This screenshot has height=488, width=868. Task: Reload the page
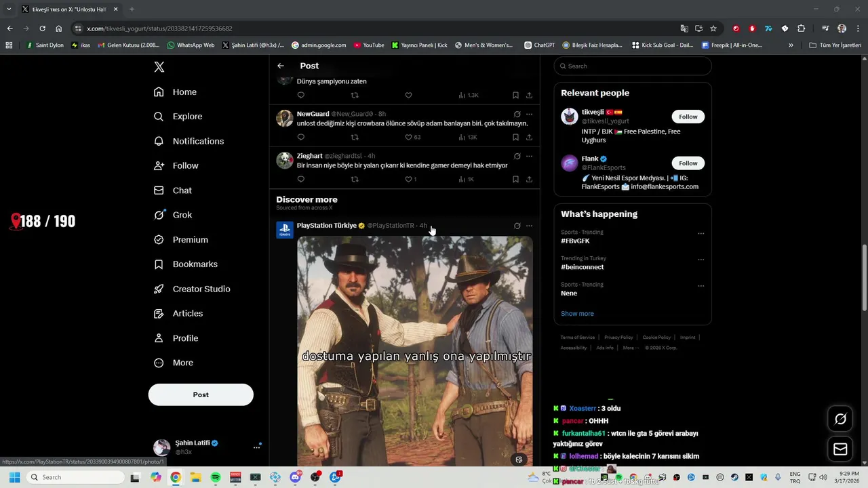42,28
